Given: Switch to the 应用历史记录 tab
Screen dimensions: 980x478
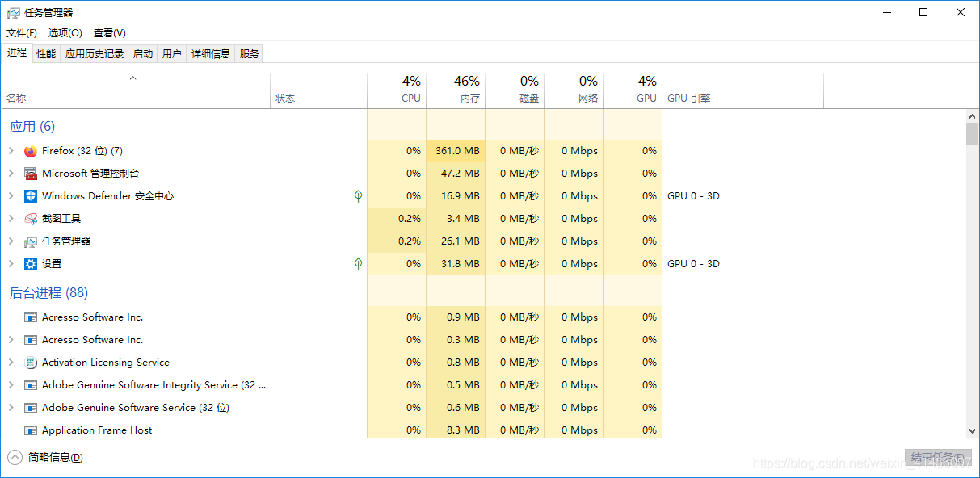Looking at the screenshot, I should pyautogui.click(x=95, y=54).
